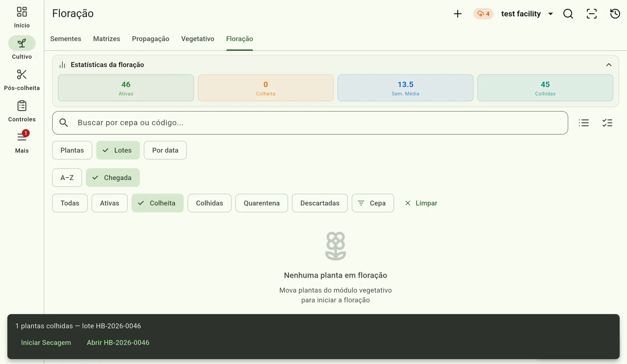Open Pós-colheita scissors icon
Screen dimensions: 627x364
[x=22, y=74]
